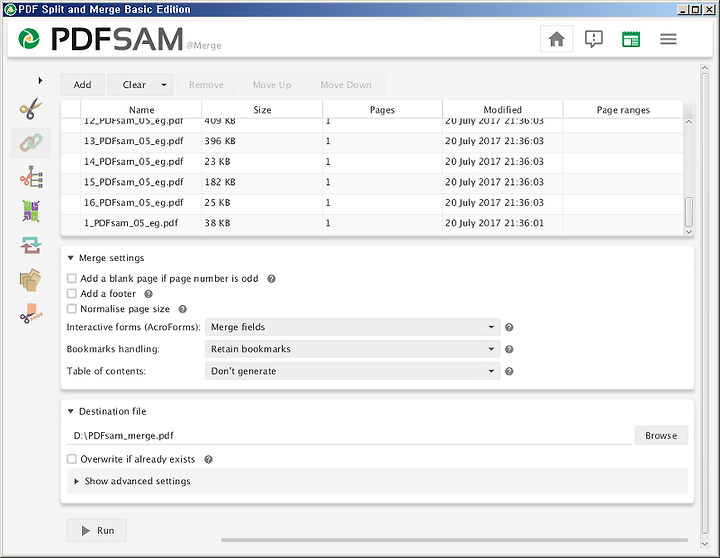Show help for blank page option
Screen dimensions: 720x558
click(271, 279)
